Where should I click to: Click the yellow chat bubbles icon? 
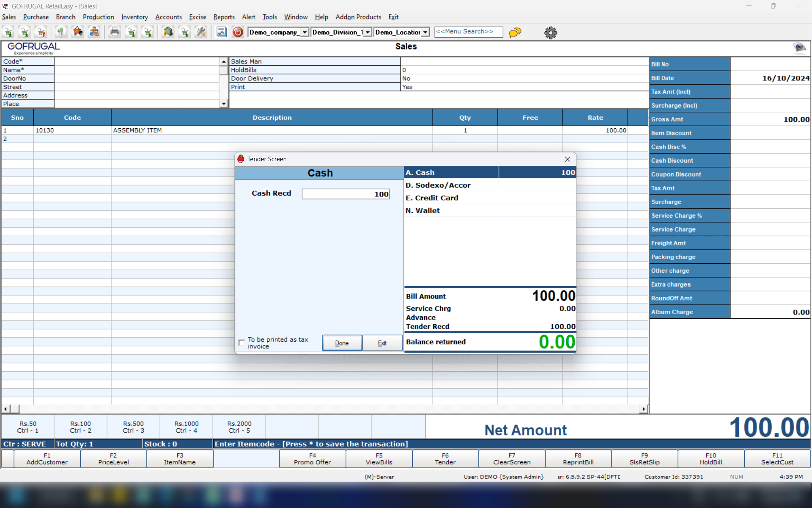pyautogui.click(x=515, y=33)
